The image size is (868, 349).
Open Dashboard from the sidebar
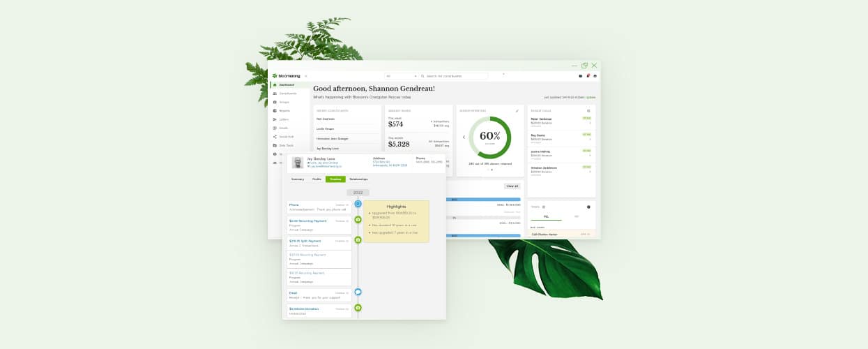(286, 84)
